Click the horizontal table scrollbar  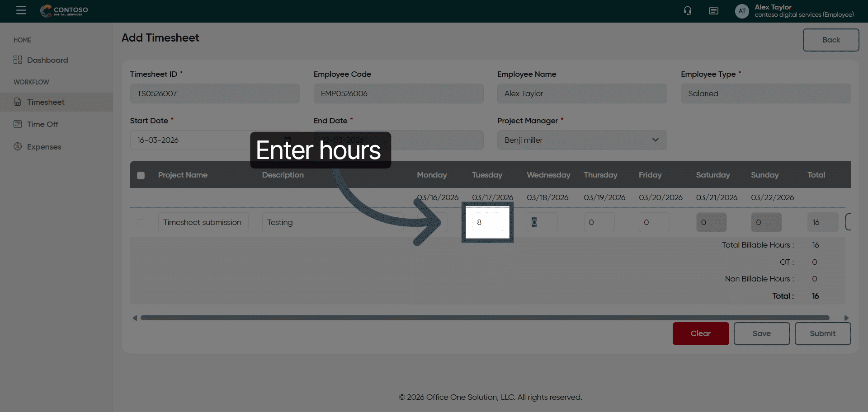coord(484,318)
